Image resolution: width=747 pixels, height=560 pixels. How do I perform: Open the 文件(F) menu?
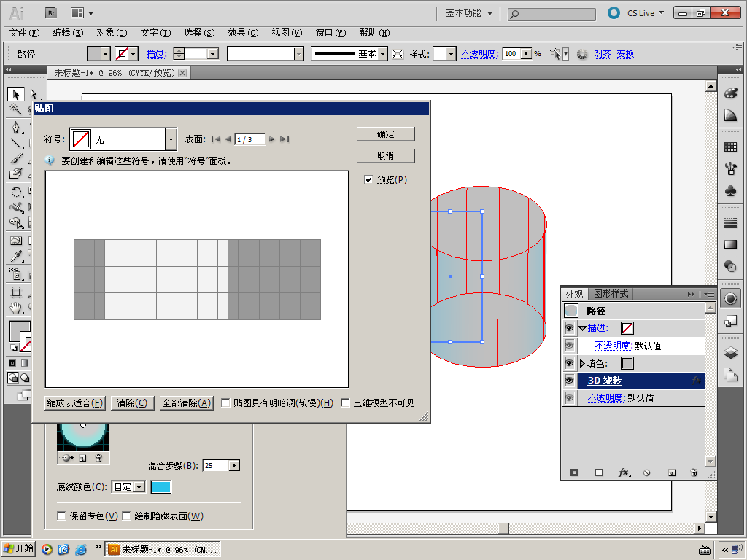coord(24,32)
